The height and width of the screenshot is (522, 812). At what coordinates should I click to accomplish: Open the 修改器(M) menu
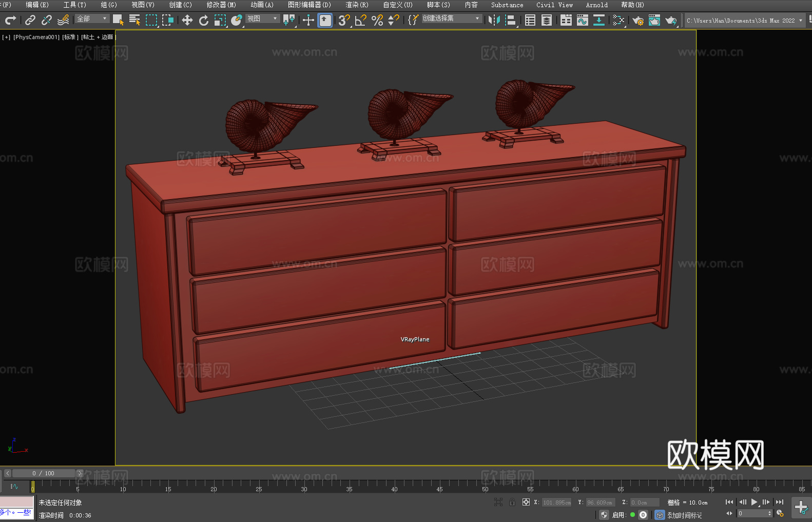coord(221,5)
